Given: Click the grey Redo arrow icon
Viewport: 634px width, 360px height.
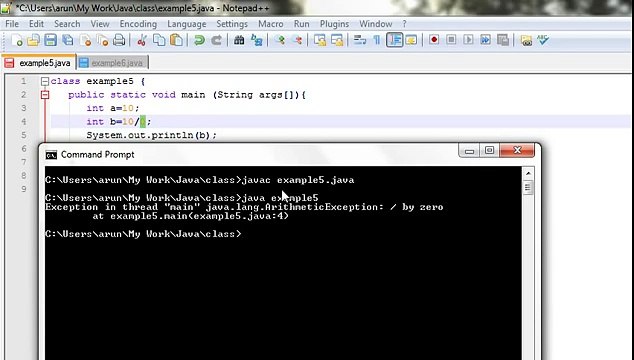Looking at the screenshot, I should [216, 40].
